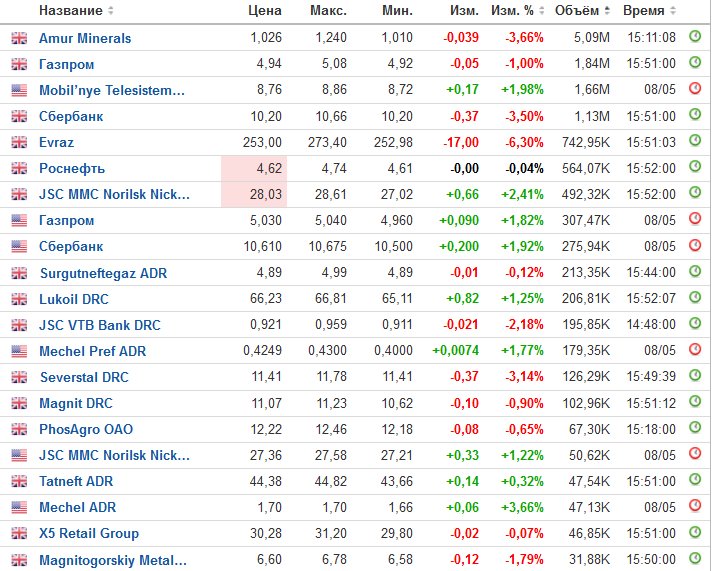Click the green clock icon in Magnitogorskiy Metal row
Viewport: 712px width, 571px height.
coord(695,557)
